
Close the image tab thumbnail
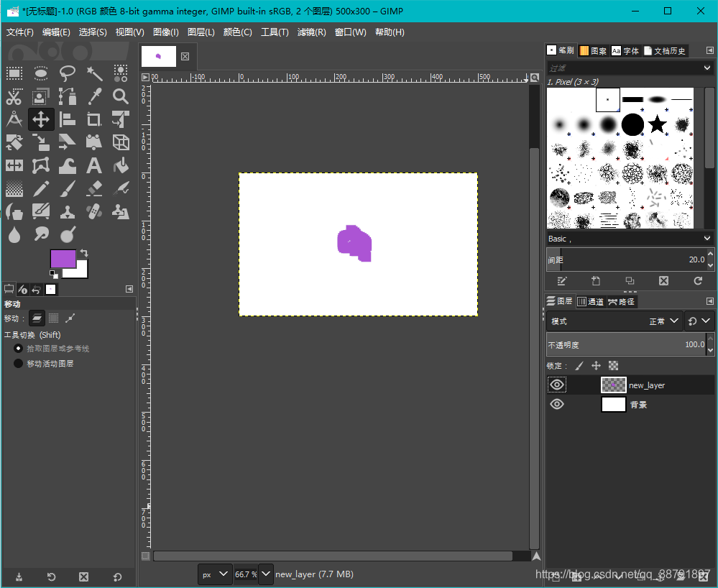coord(185,56)
